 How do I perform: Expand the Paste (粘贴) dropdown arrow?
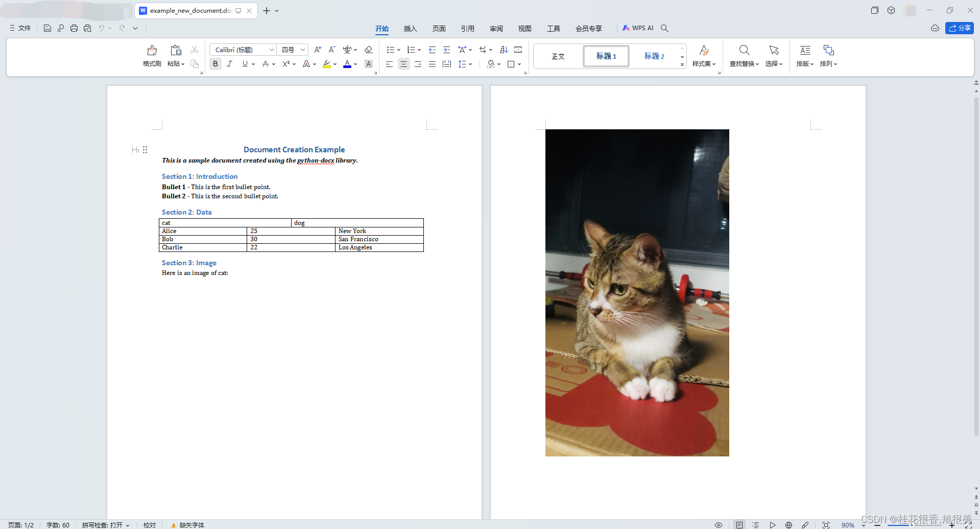click(x=183, y=64)
